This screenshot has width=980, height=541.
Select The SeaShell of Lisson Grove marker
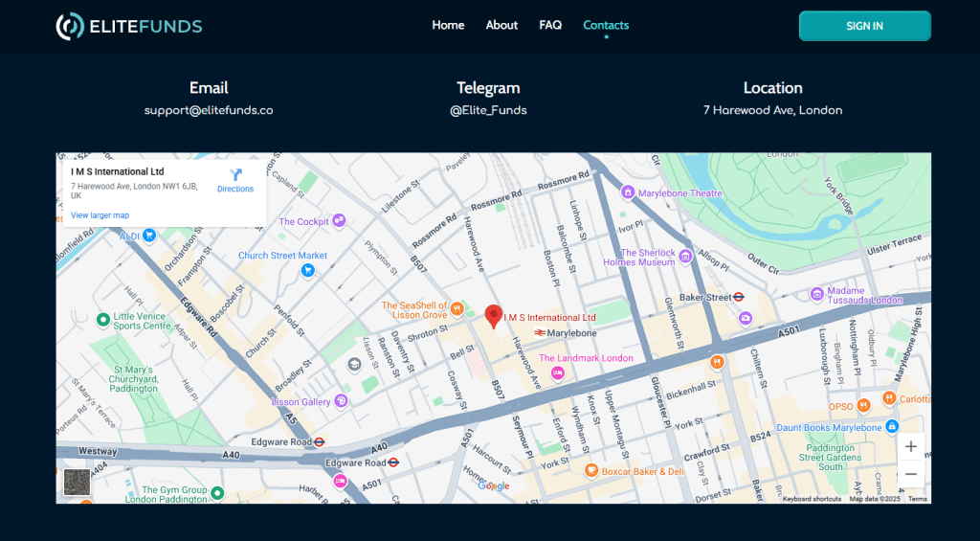[458, 308]
